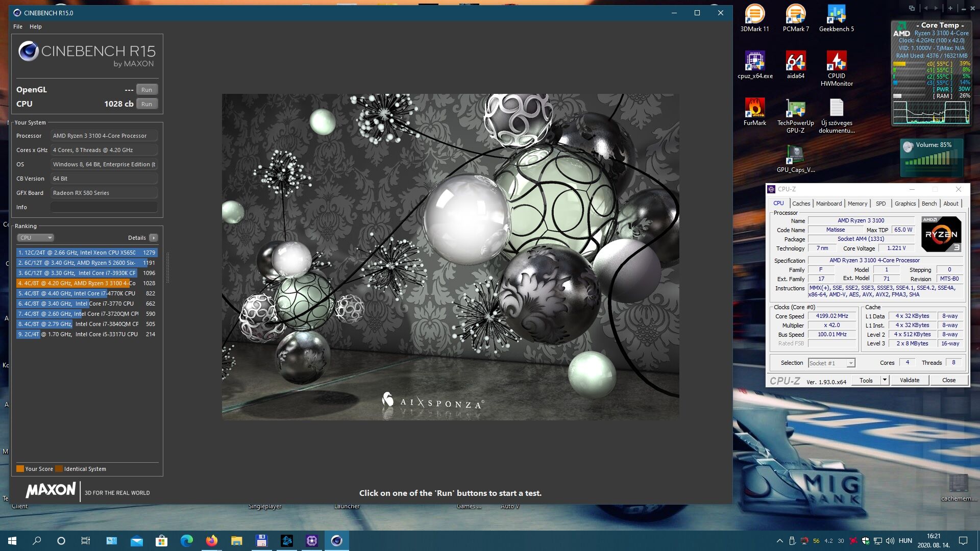The image size is (980, 551).
Task: Click the Core Temp gadget usage graph
Action: (x=930, y=113)
